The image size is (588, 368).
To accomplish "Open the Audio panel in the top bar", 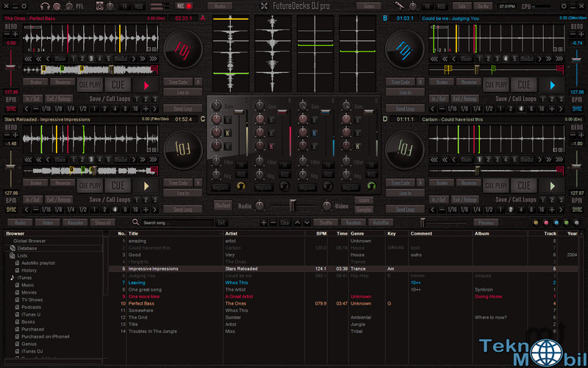I will coord(220,6).
